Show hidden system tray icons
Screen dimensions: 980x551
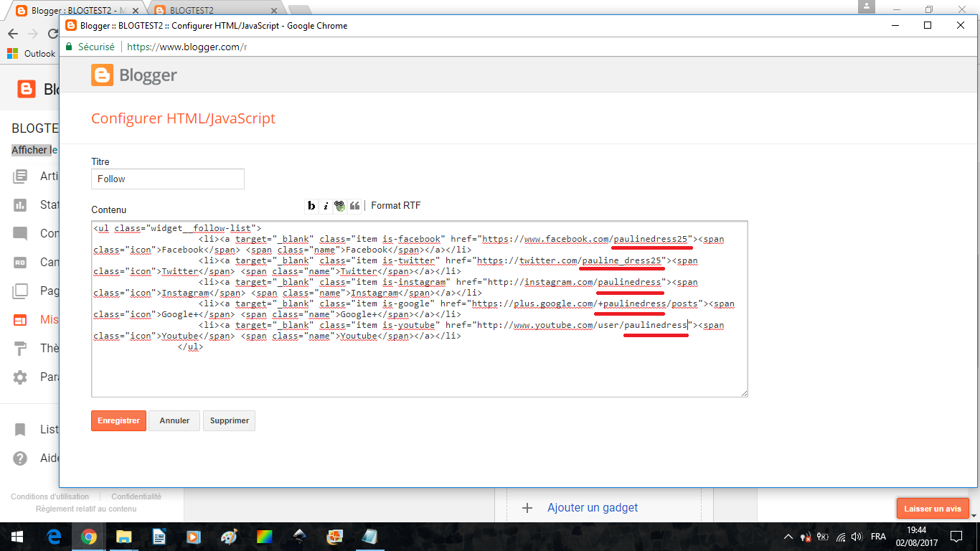pos(788,537)
